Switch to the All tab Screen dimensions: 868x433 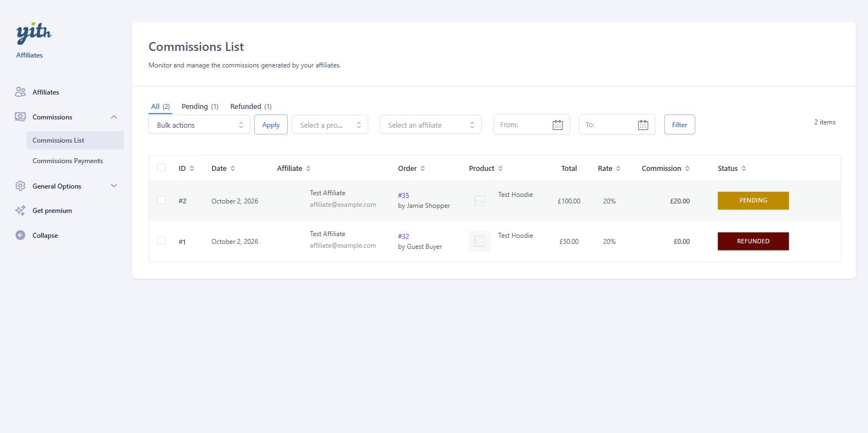(x=161, y=106)
